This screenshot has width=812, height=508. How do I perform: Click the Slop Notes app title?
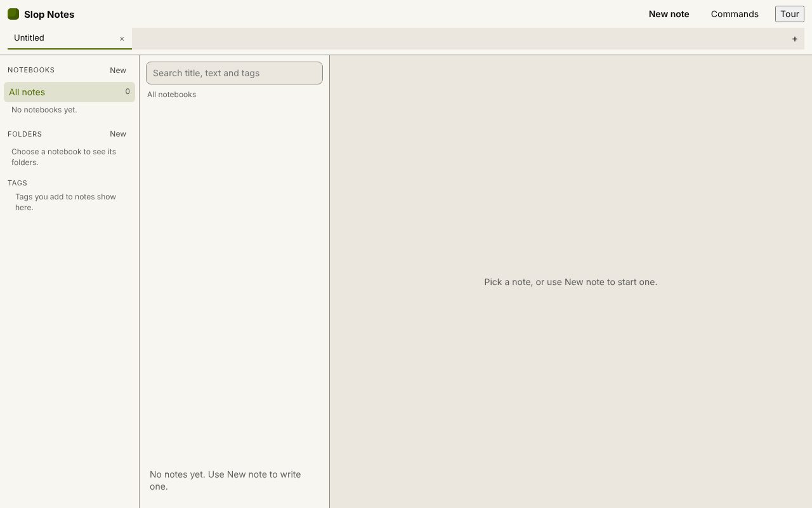pyautogui.click(x=49, y=14)
